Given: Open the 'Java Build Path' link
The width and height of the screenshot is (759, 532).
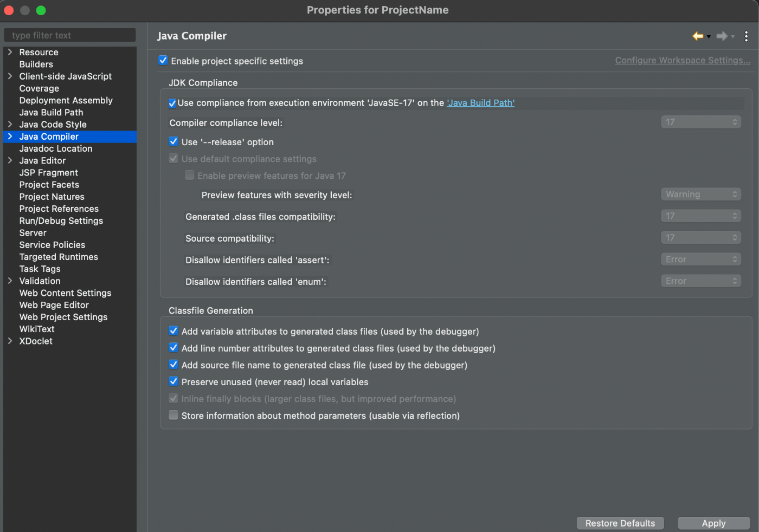Looking at the screenshot, I should click(x=480, y=103).
